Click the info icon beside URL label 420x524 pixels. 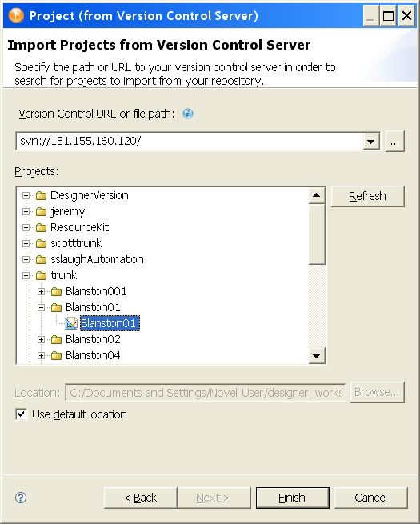point(188,114)
